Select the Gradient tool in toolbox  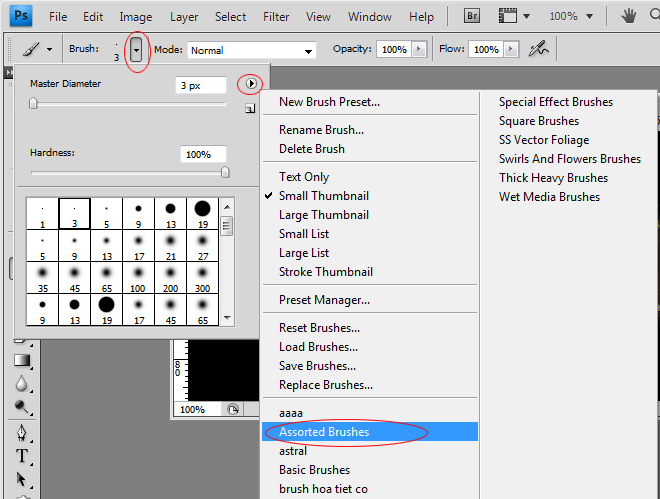pyautogui.click(x=22, y=361)
